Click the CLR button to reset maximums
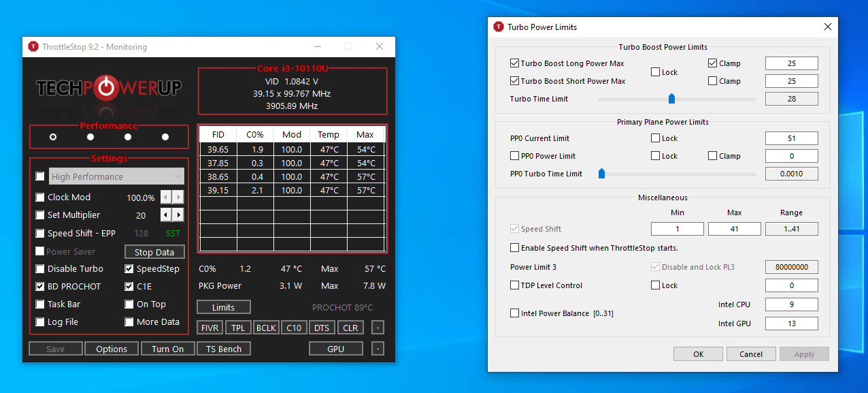This screenshot has width=868, height=393. [350, 328]
